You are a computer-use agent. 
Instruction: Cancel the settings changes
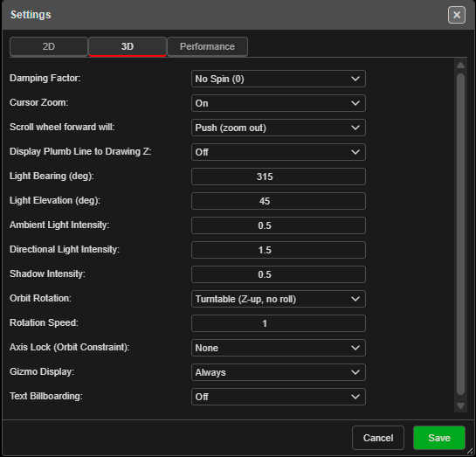[378, 438]
